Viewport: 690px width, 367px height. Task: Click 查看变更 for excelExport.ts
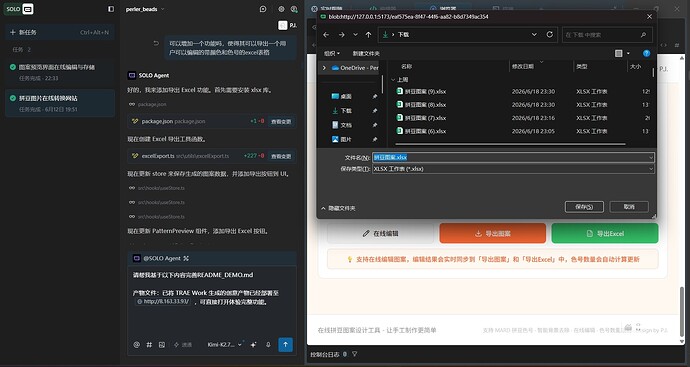(281, 156)
